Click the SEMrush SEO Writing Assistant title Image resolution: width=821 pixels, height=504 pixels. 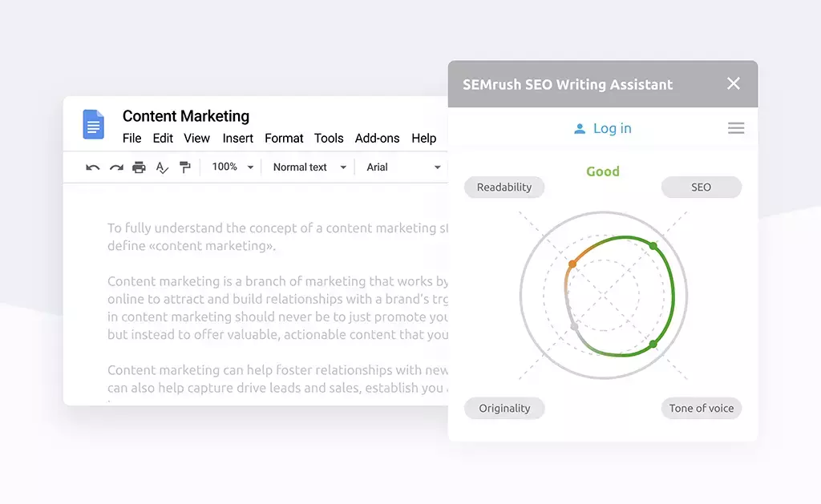click(x=568, y=84)
